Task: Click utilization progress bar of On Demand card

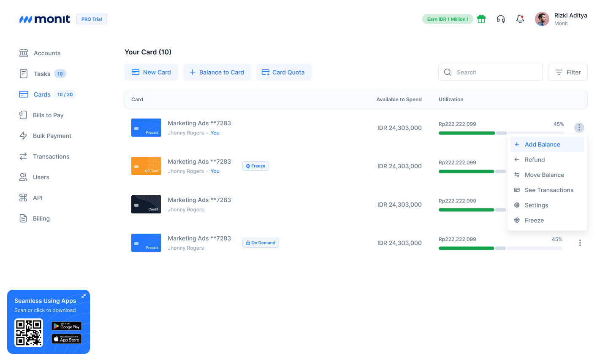Action: (x=500, y=248)
